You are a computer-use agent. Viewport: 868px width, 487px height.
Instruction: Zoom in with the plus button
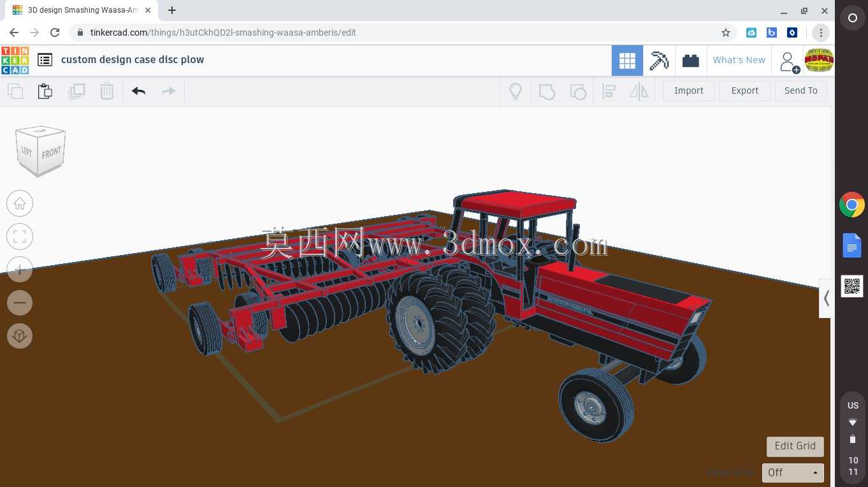coord(20,270)
